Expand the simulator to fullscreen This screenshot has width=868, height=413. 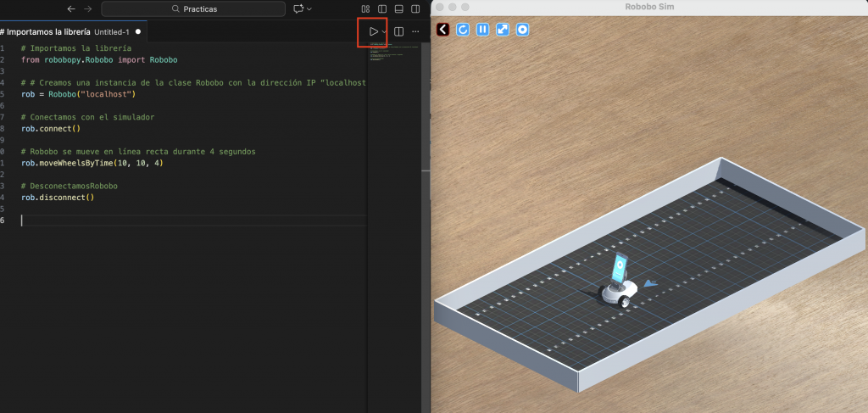coord(503,29)
